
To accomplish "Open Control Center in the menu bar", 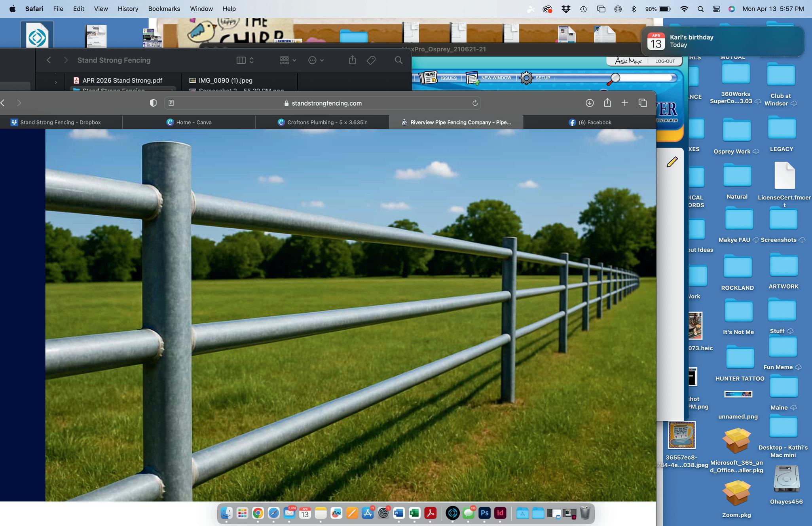I will 716,9.
